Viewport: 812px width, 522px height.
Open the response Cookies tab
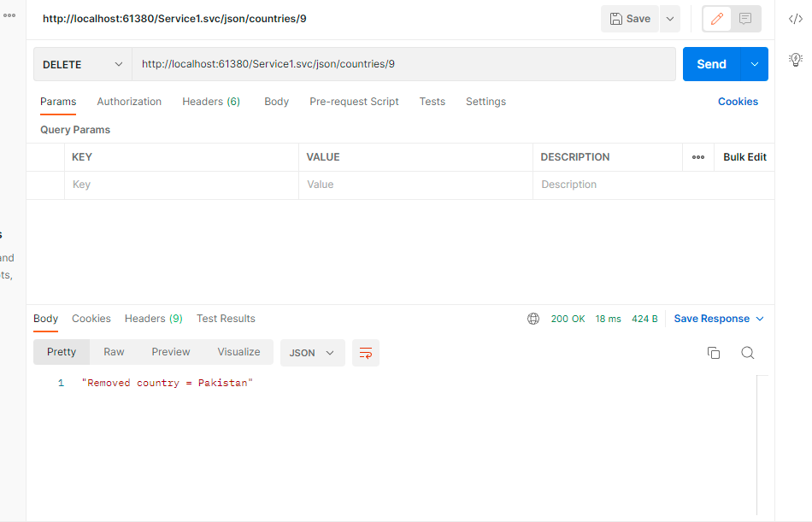91,319
